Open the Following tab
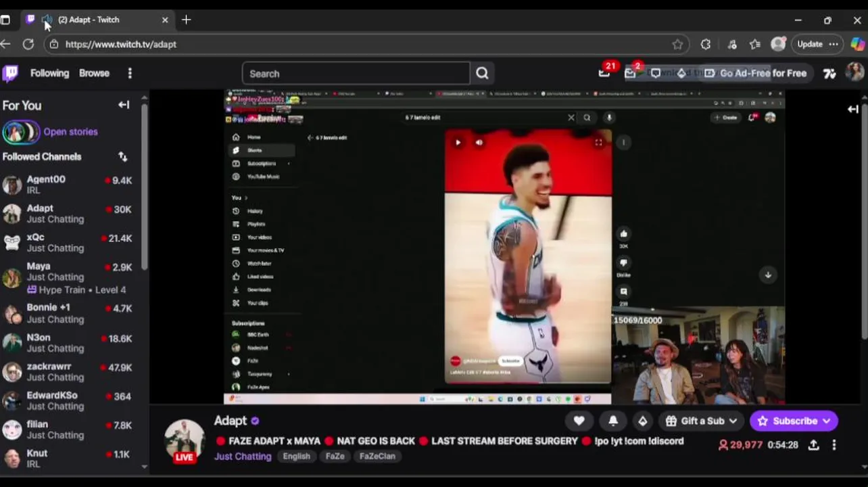 49,73
